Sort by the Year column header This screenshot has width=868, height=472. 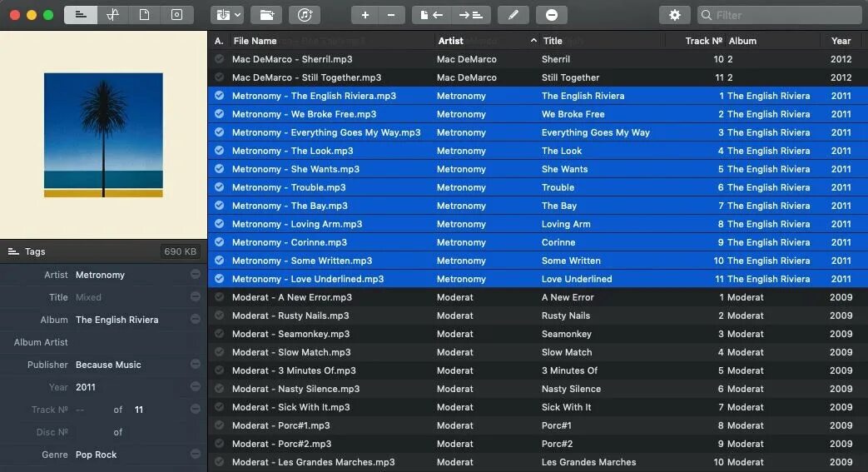(x=841, y=41)
